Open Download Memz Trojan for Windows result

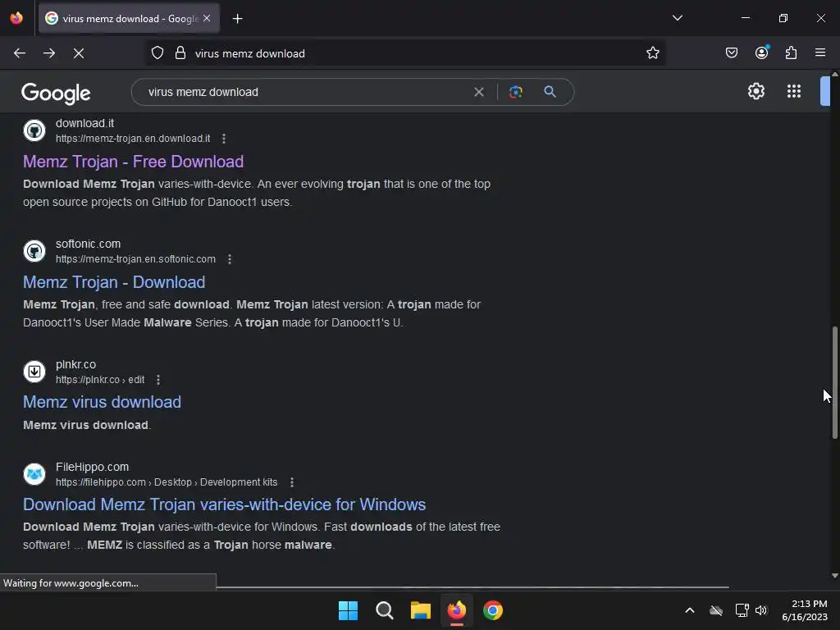[x=225, y=504]
